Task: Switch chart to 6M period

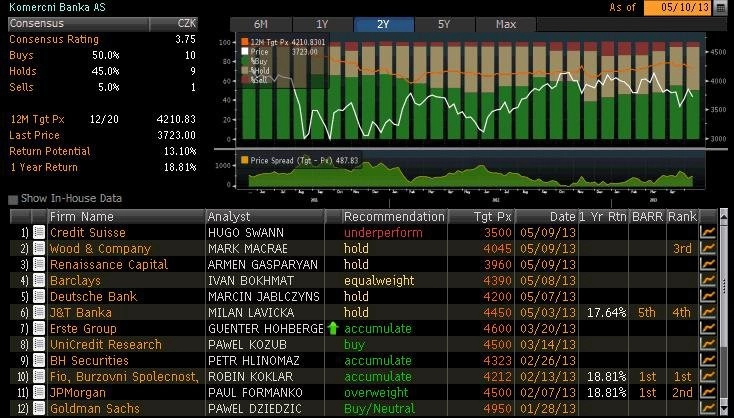Action: 261,24
